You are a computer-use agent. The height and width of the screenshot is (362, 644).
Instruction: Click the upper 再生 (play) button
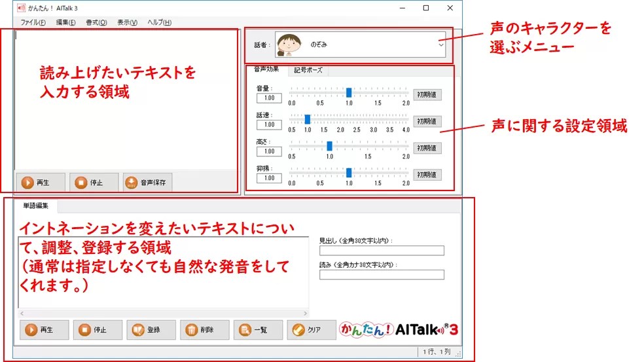[x=41, y=182]
